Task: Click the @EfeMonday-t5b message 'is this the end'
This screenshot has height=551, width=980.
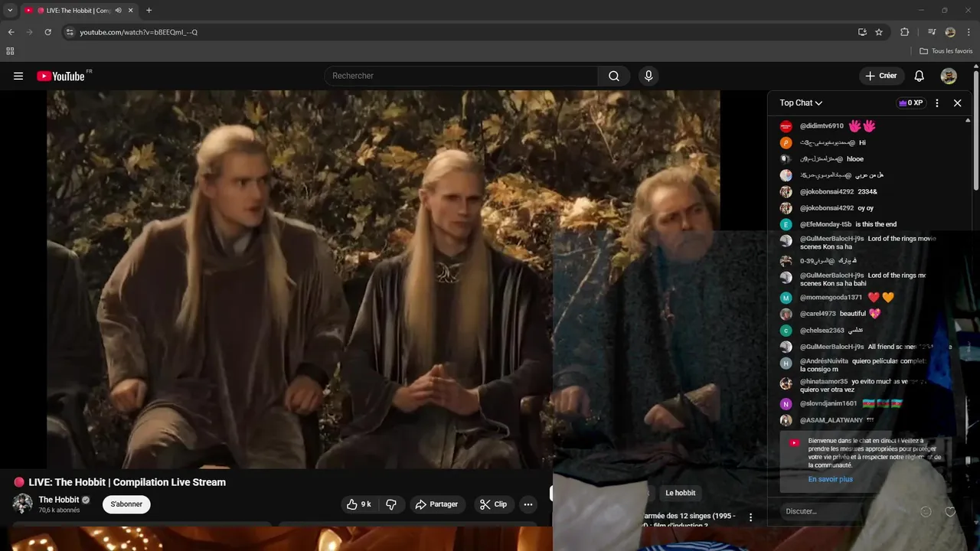Action: [876, 224]
